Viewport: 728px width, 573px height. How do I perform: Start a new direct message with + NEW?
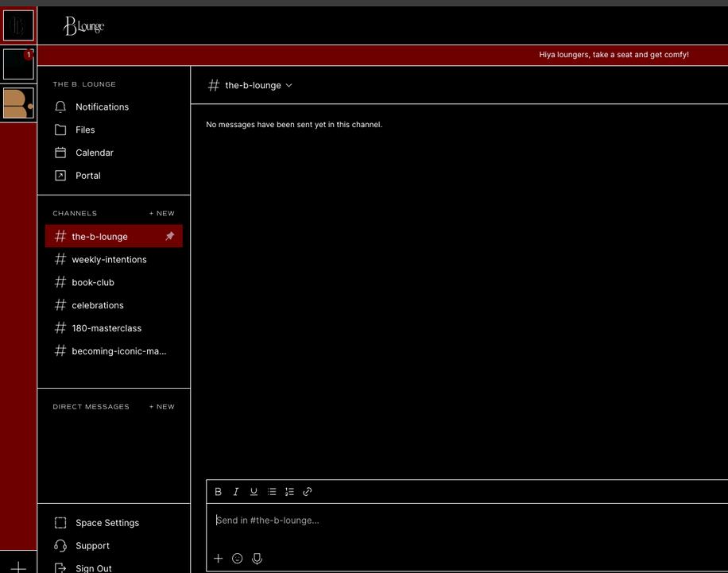pyautogui.click(x=161, y=406)
